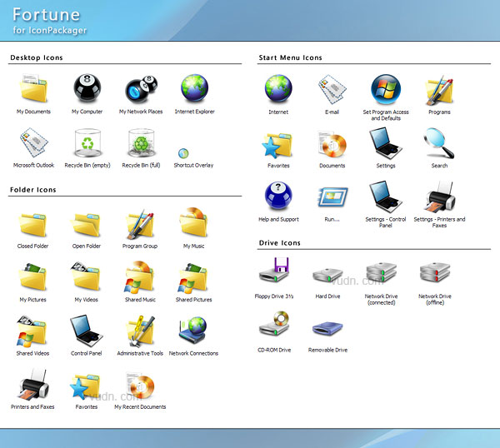Select the Settings - Printers and Faxes icon
The image size is (500, 448).
click(441, 197)
